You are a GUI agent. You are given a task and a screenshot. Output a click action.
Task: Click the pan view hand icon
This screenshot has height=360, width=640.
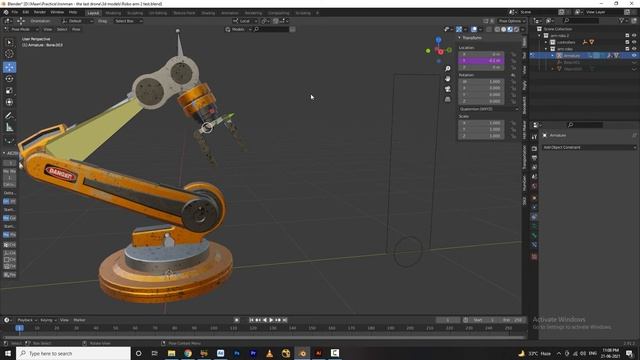point(448,78)
